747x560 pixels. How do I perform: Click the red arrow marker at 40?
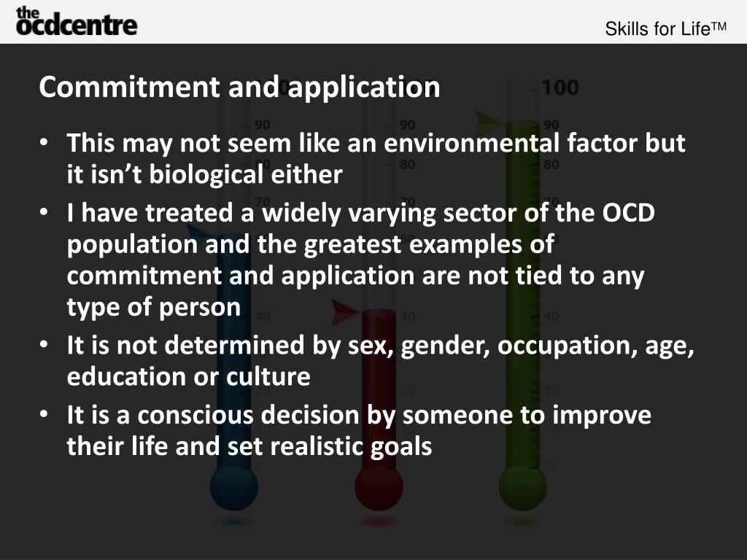point(344,312)
